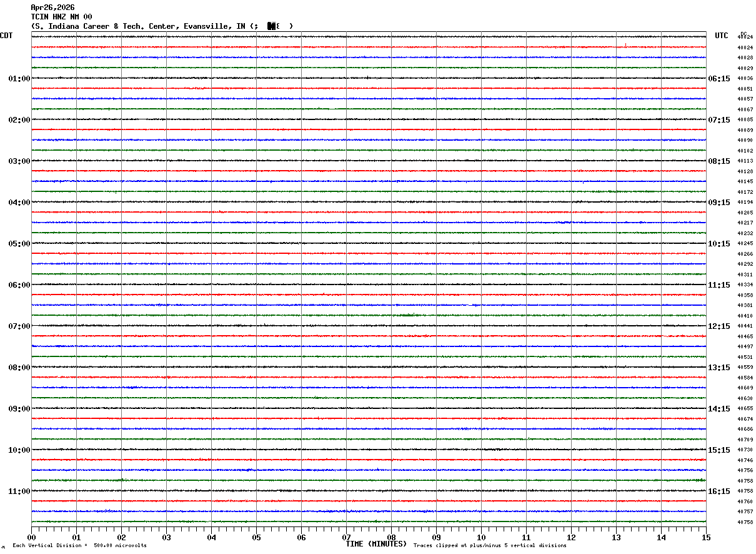This screenshot has height=554, width=756.
Task: Click the 00 minute tick label
Action: tap(31, 537)
